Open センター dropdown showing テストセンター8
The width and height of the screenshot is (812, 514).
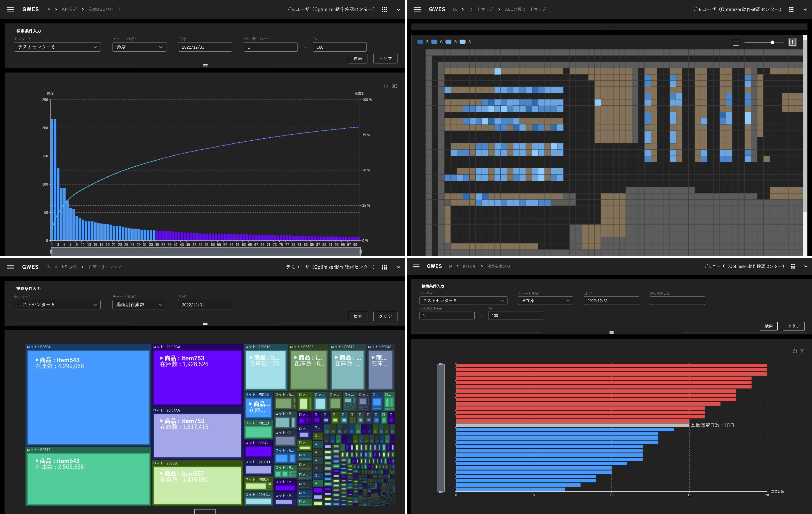[x=463, y=300]
